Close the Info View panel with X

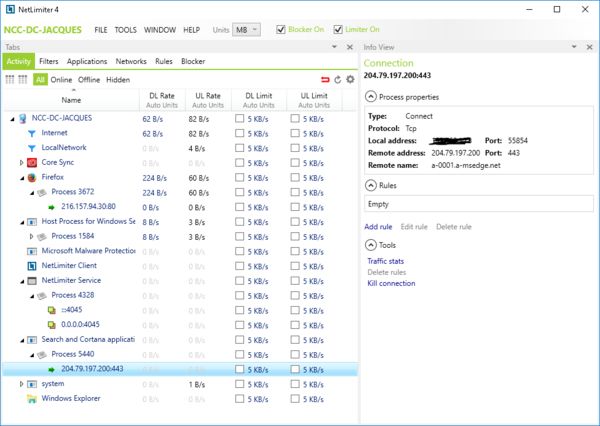pyautogui.click(x=589, y=47)
